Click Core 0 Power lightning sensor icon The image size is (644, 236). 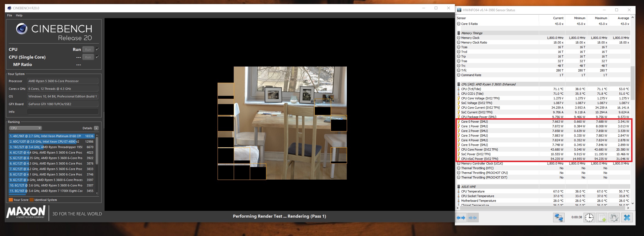tap(459, 122)
